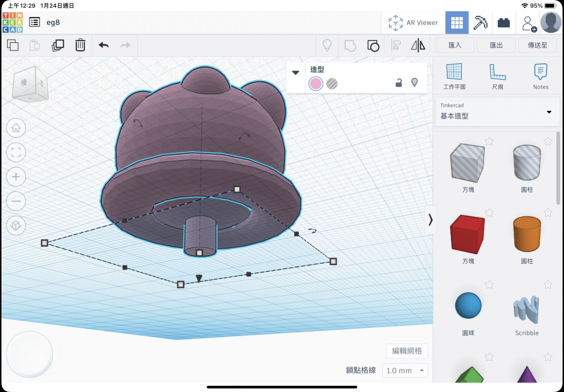The height and width of the screenshot is (392, 564).
Task: Click the view cube orientation control
Action: tap(30, 84)
